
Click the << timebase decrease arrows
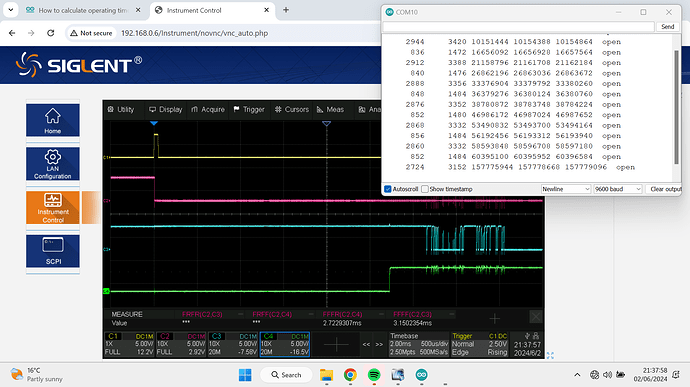366,344
